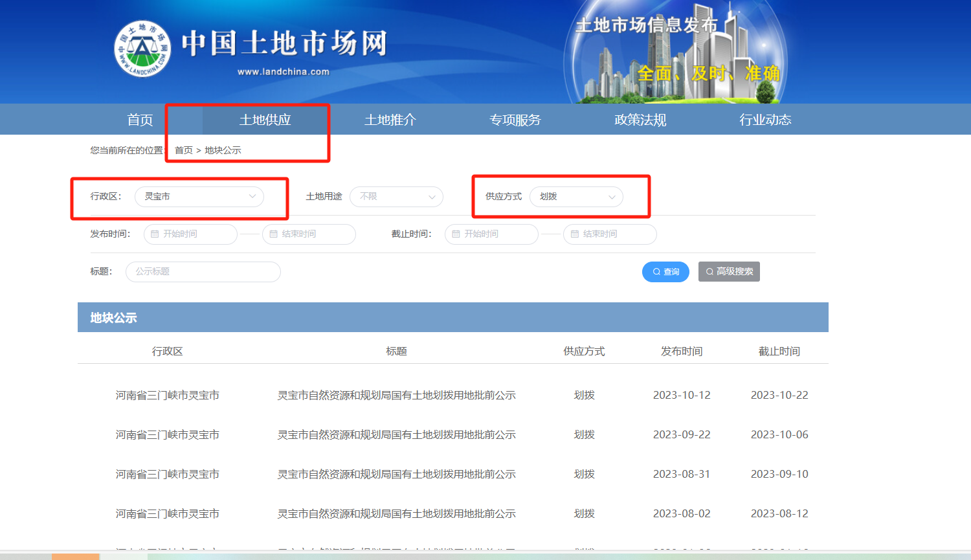Click calendar icon in 发布时间 end date field
Image resolution: width=971 pixels, height=560 pixels.
pos(273,234)
